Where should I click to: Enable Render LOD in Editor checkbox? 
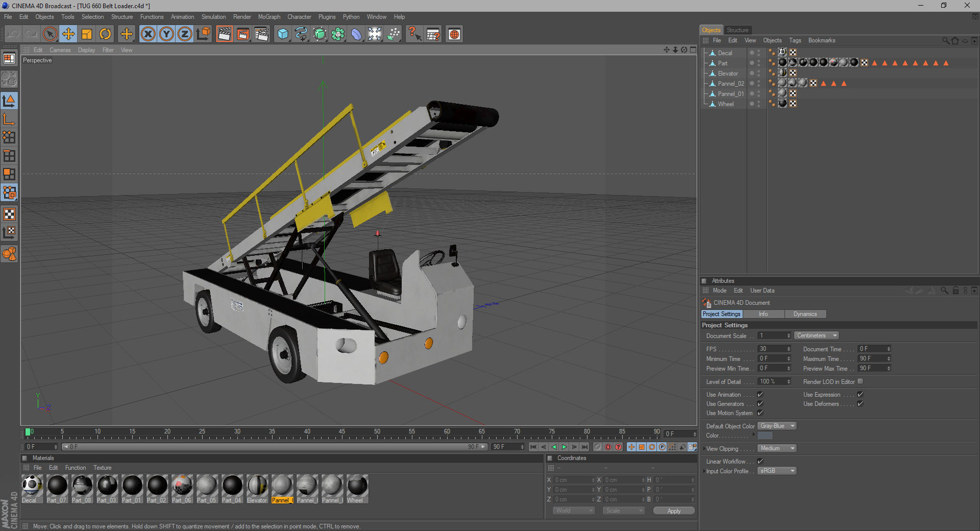(x=860, y=381)
